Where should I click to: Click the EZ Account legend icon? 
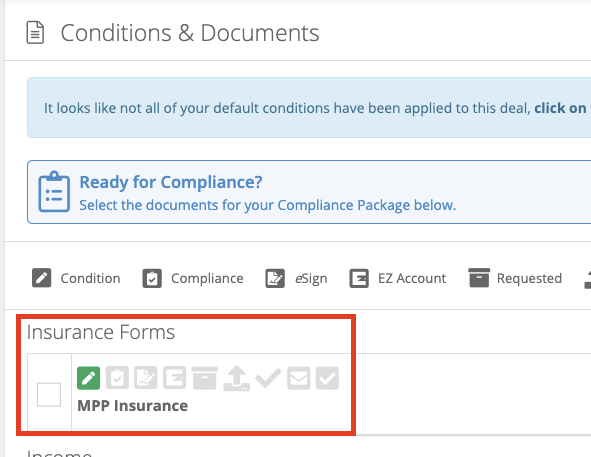[359, 278]
